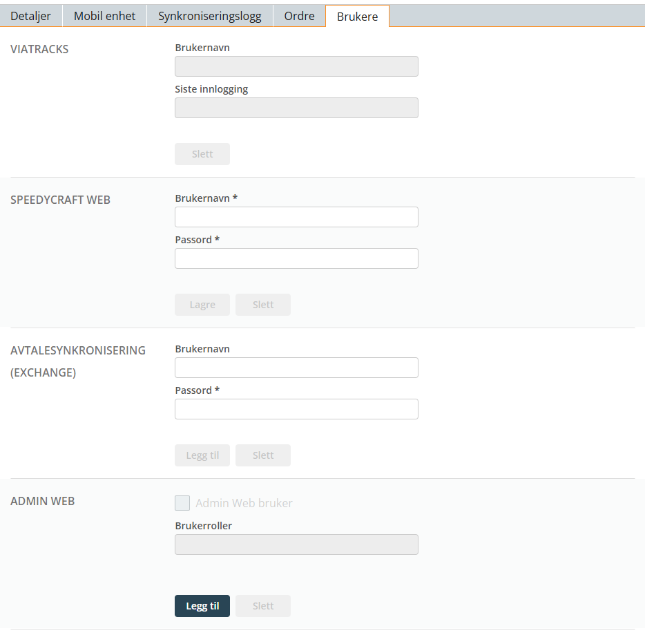This screenshot has height=644, width=645.
Task: Click the Admin Web bruker label
Action: click(x=244, y=503)
